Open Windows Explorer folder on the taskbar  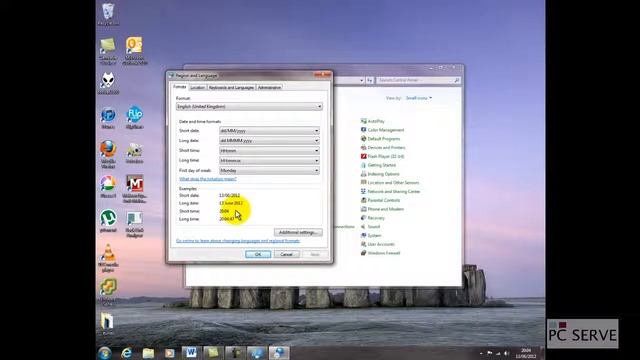click(148, 353)
